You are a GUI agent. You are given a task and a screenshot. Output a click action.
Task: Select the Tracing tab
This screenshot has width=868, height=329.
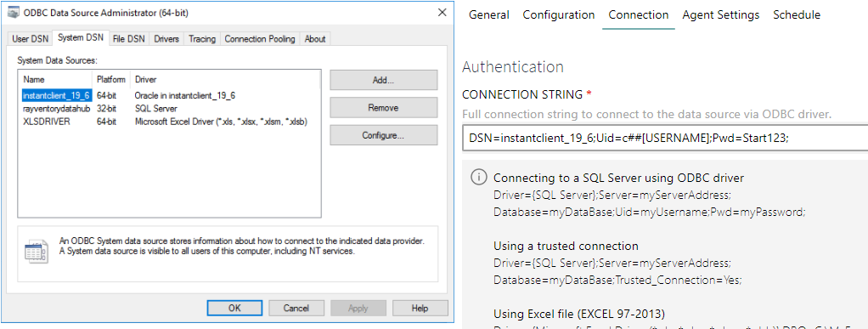[202, 39]
